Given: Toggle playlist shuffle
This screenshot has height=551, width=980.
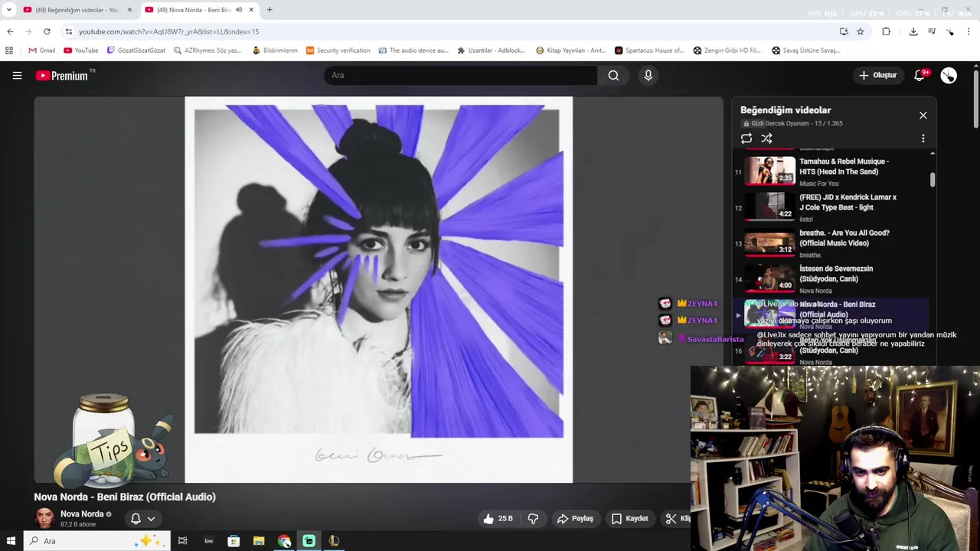Looking at the screenshot, I should coord(766,139).
